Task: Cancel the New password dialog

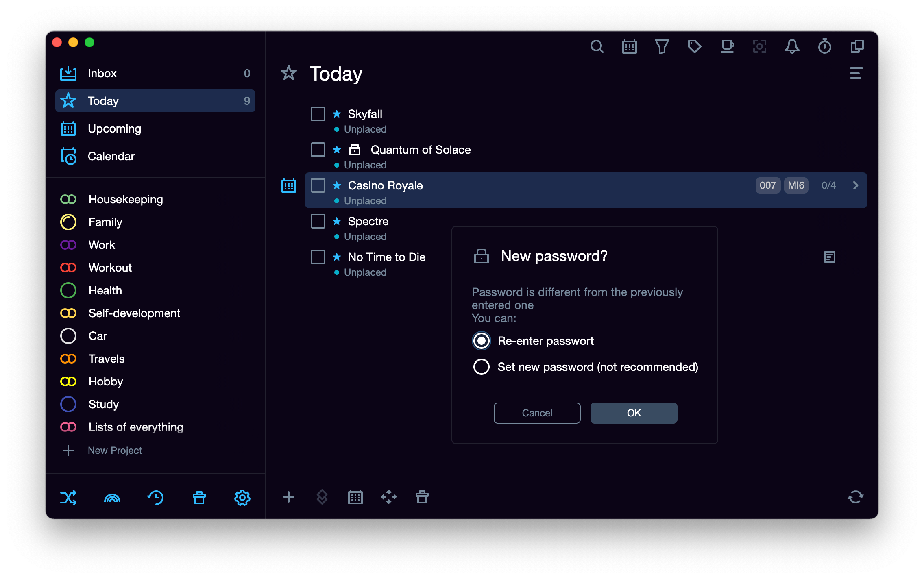Action: [537, 413]
